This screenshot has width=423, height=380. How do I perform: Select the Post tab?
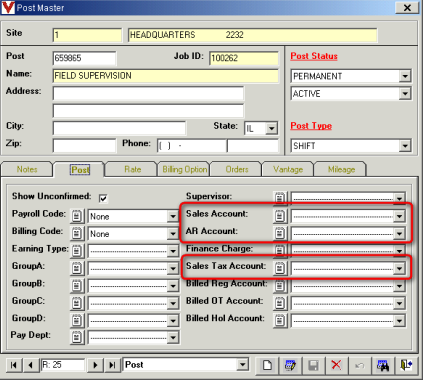pos(80,169)
